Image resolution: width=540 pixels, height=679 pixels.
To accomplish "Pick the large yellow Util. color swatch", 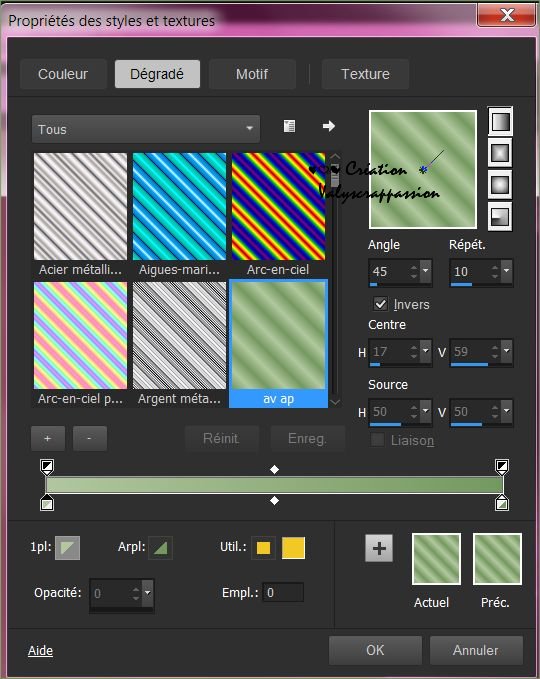I will point(293,548).
